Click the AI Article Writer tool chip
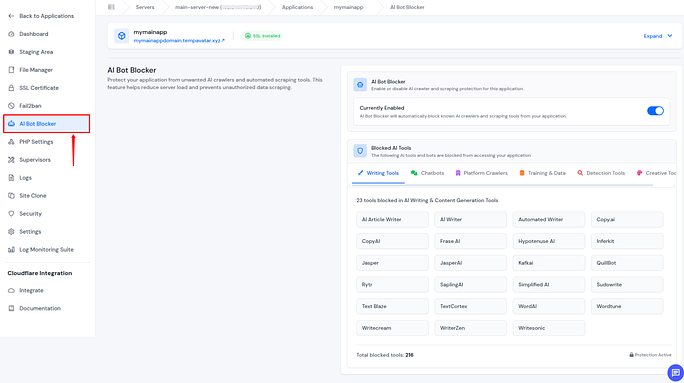Image resolution: width=684 pixels, height=383 pixels. coord(392,219)
